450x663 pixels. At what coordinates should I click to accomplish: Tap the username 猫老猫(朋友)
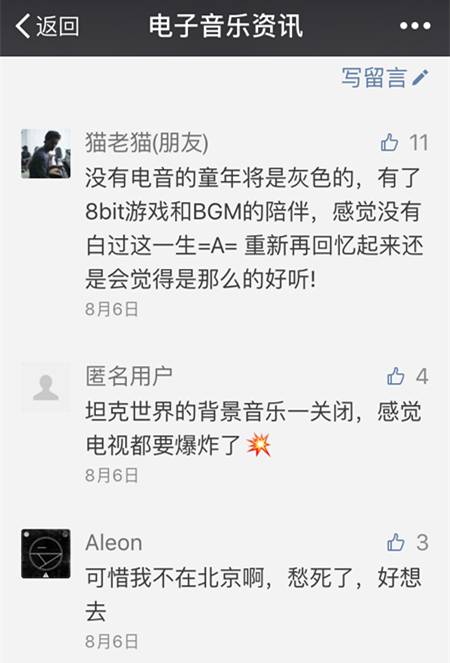click(147, 142)
